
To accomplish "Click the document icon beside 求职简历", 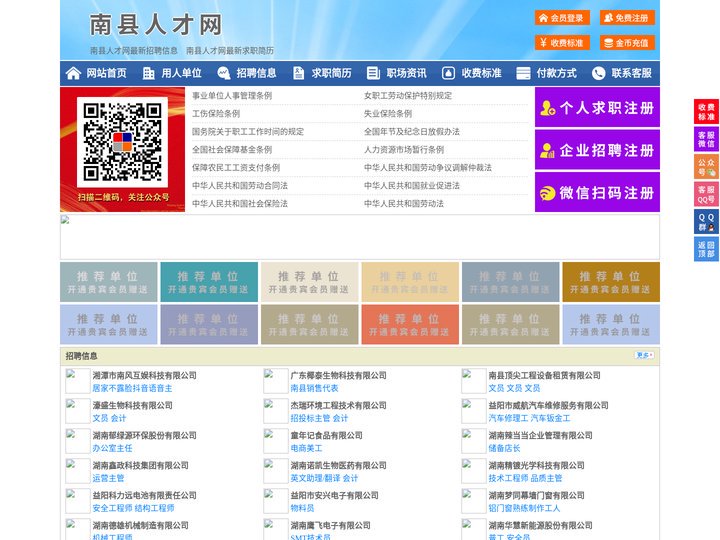I will (x=298, y=73).
